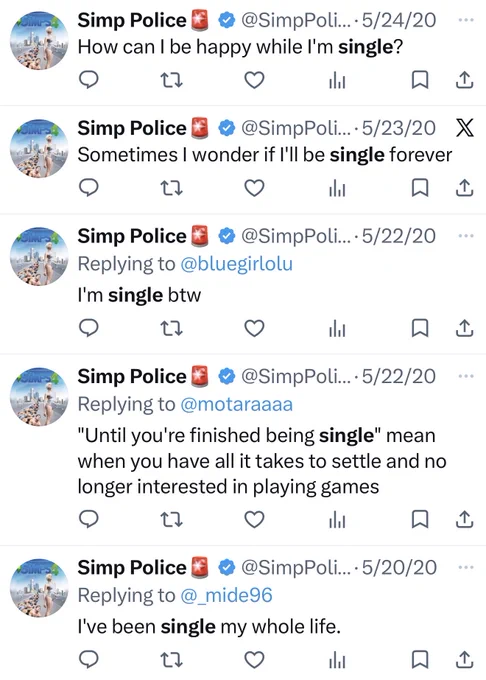
Task: Bookmark the "happy while I'm single" tweet
Action: point(420,80)
